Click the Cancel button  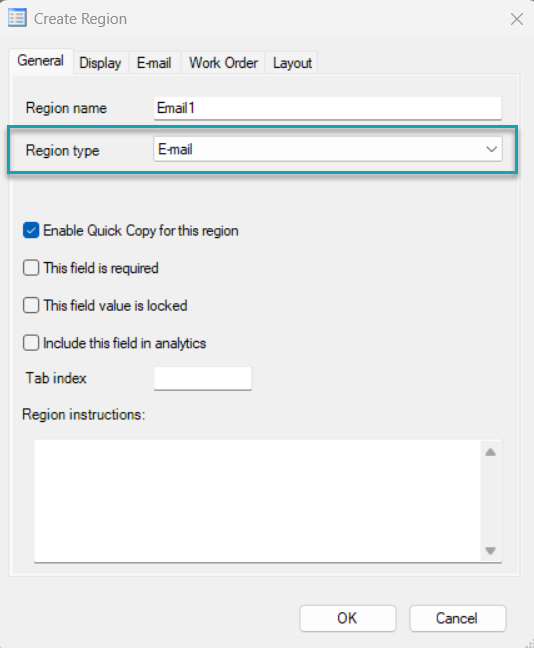[x=458, y=618]
